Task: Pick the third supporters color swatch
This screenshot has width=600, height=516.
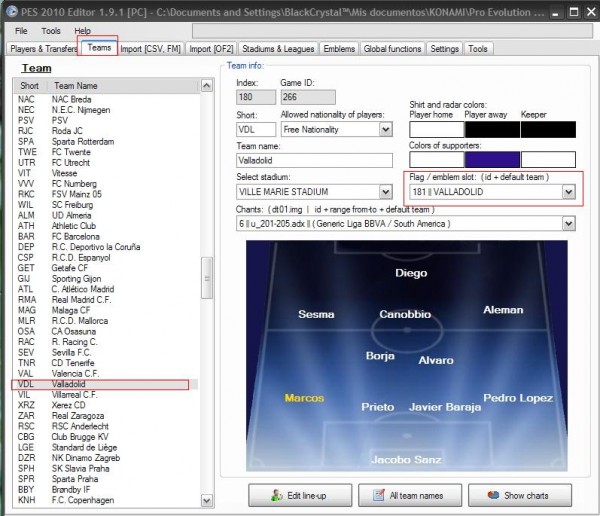Action: [x=548, y=160]
